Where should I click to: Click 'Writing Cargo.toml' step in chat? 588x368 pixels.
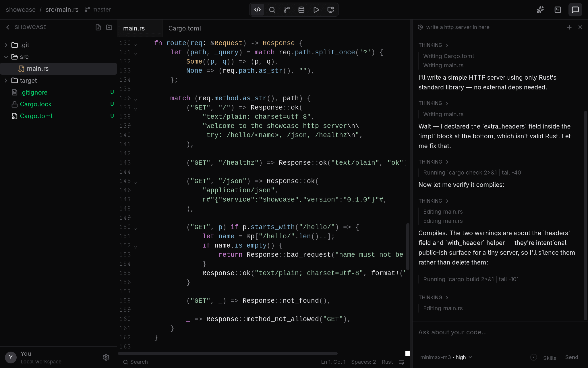click(448, 56)
